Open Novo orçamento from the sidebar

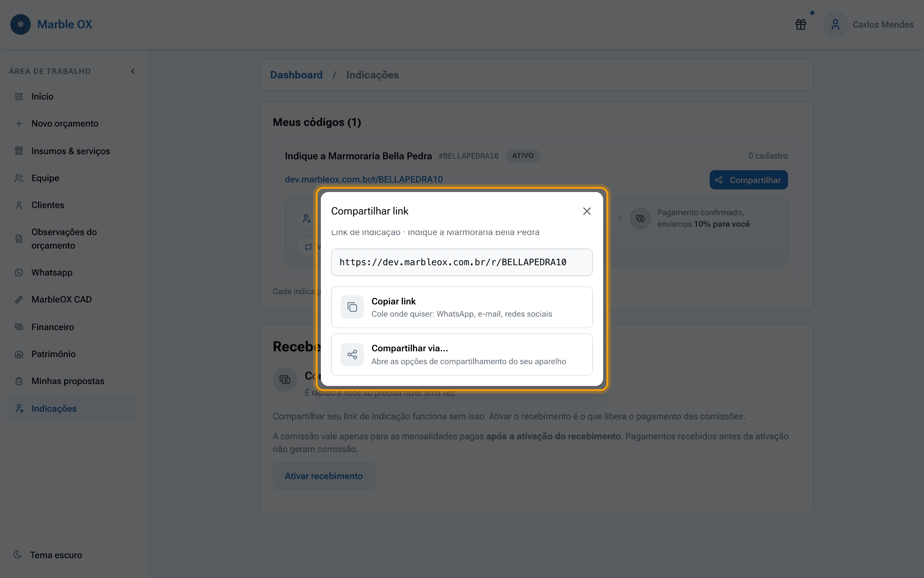coord(71,124)
